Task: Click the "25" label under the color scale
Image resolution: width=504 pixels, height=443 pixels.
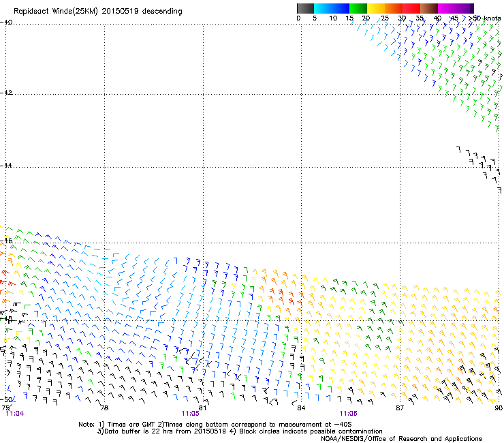Action: [x=385, y=18]
